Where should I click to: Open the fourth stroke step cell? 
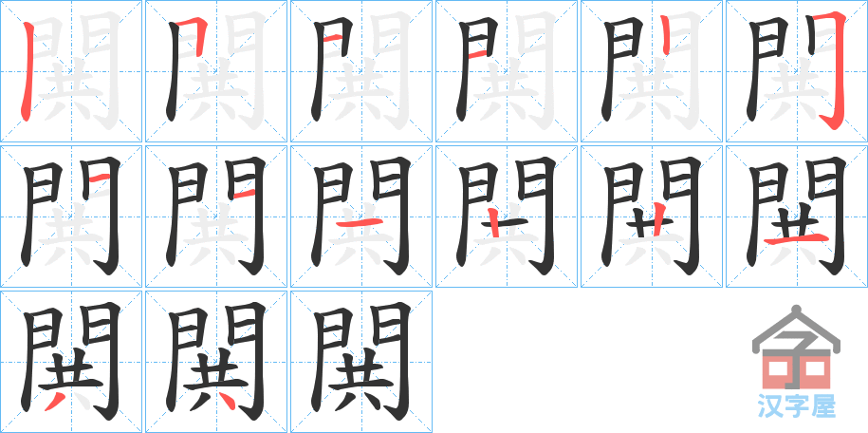point(507,71)
